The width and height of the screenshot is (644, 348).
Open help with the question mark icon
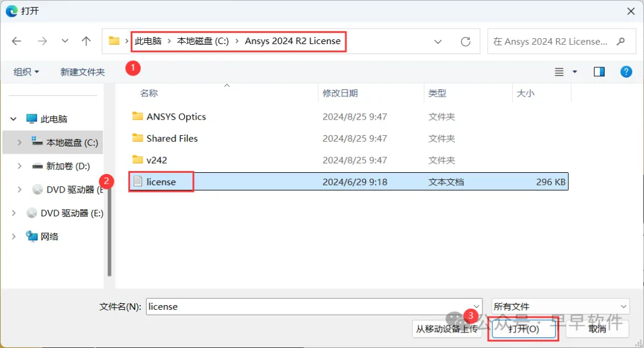coord(626,72)
